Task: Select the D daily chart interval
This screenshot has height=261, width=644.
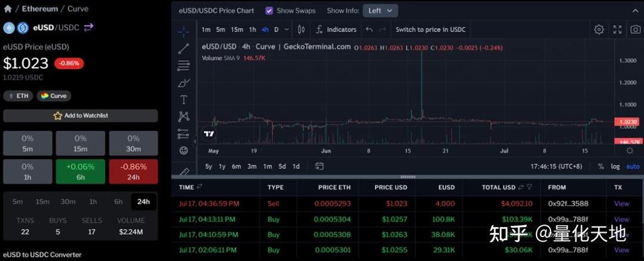Action: [x=276, y=29]
